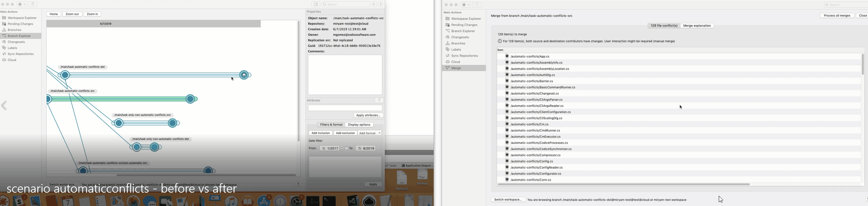Click Switch workspace... button in the Merge window
Image resolution: width=868 pixels, height=206 pixels.
[x=508, y=199]
